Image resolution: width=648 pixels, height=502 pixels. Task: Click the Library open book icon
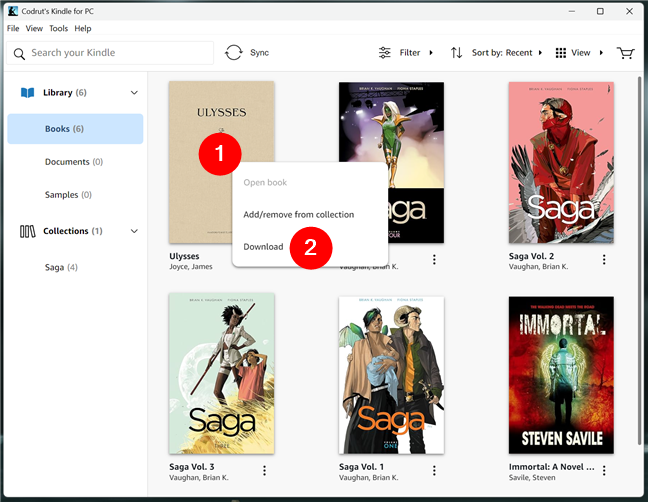(28, 93)
